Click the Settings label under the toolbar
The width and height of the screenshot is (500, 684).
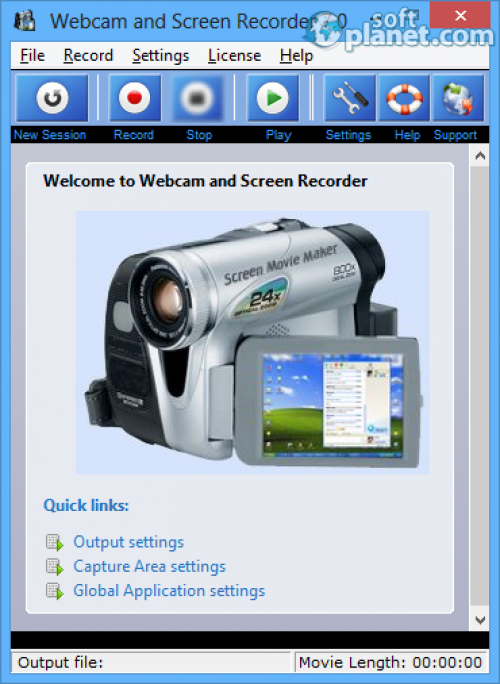click(348, 135)
